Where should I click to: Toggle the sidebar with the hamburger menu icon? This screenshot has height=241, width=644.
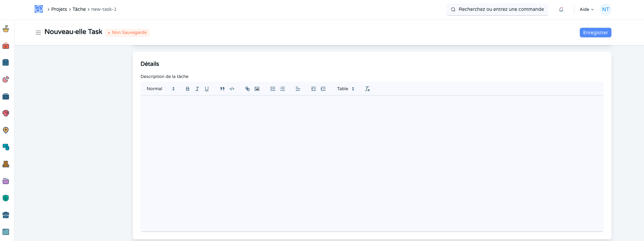point(38,33)
